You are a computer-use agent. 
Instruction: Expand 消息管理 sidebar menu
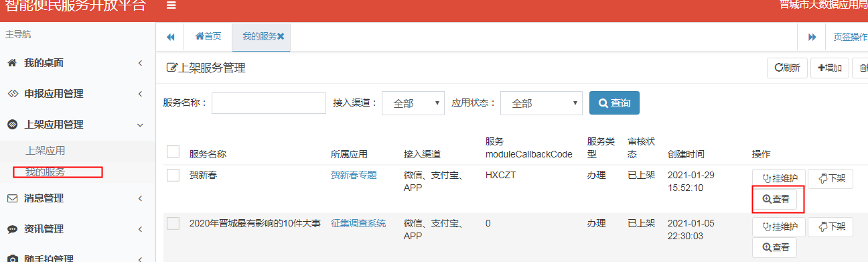pyautogui.click(x=78, y=198)
